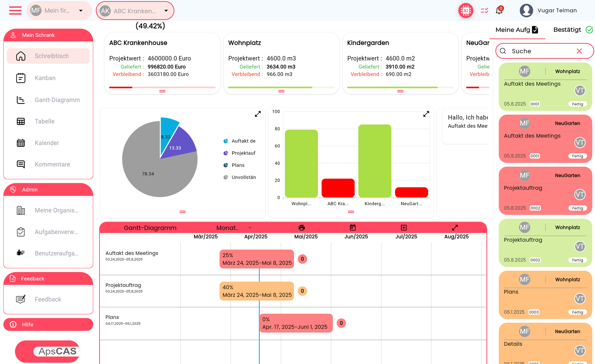Image resolution: width=595 pixels, height=364 pixels.
Task: Select the Meine Aufg tab
Action: click(x=514, y=30)
